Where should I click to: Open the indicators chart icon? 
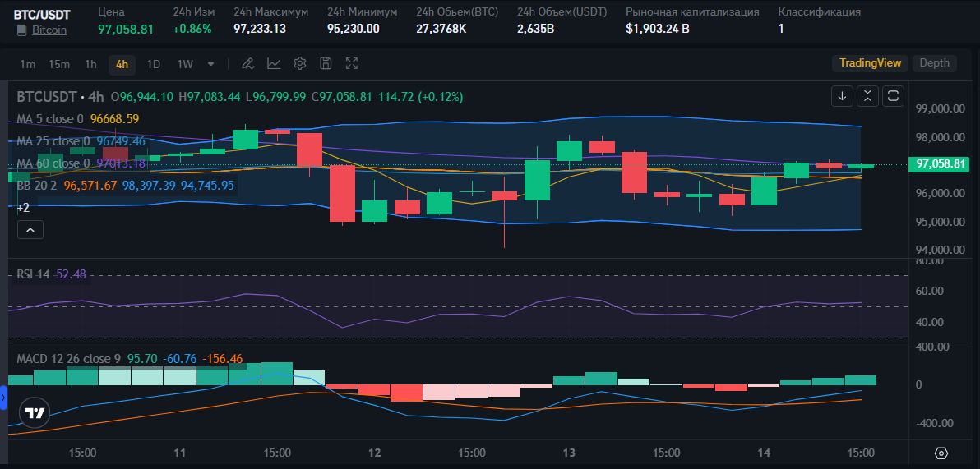pyautogui.click(x=274, y=63)
